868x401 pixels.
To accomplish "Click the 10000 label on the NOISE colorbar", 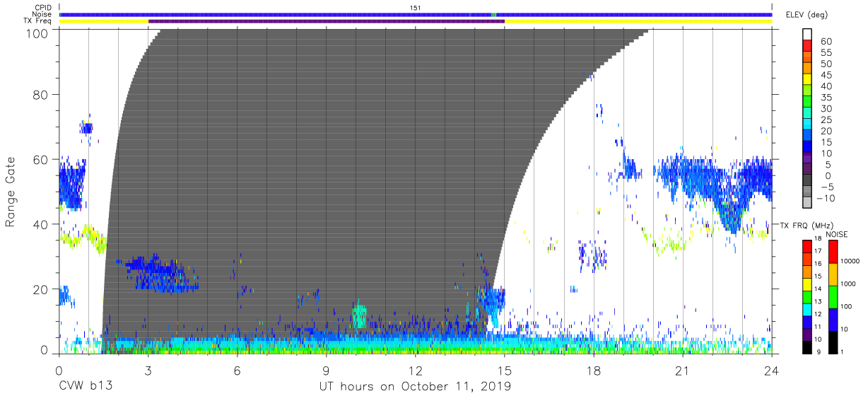I will pos(850,261).
